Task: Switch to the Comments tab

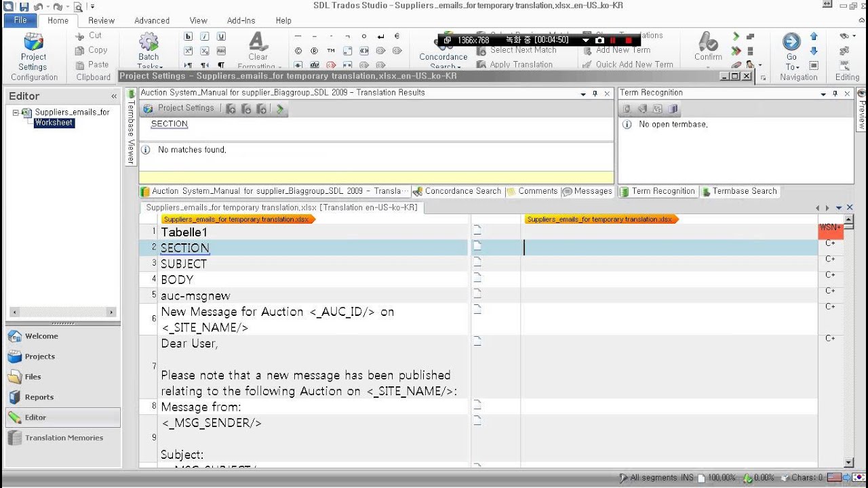Action: click(x=532, y=191)
